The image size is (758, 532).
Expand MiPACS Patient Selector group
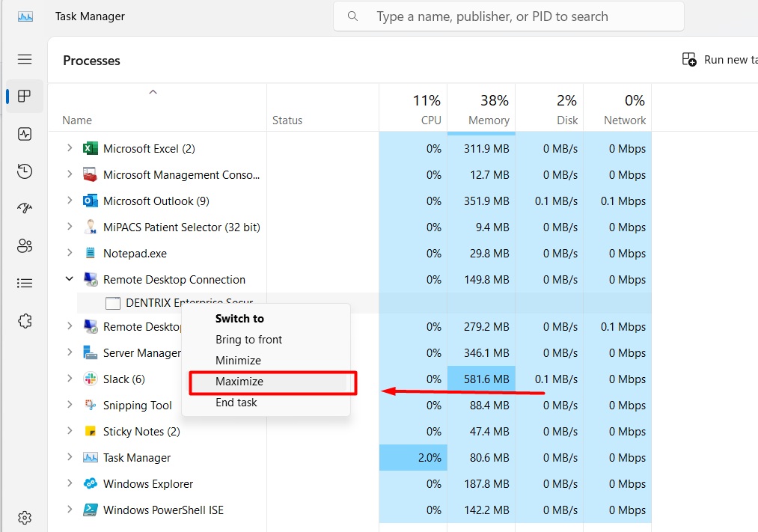click(70, 226)
